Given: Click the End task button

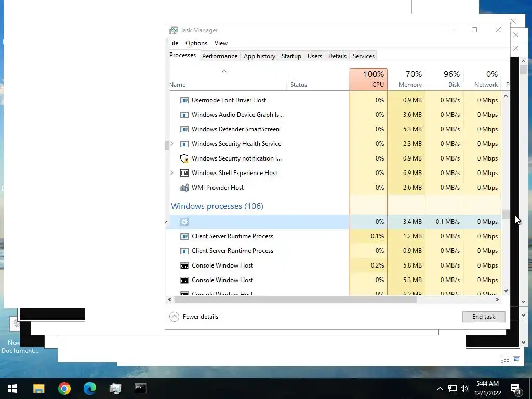Looking at the screenshot, I should 484,316.
